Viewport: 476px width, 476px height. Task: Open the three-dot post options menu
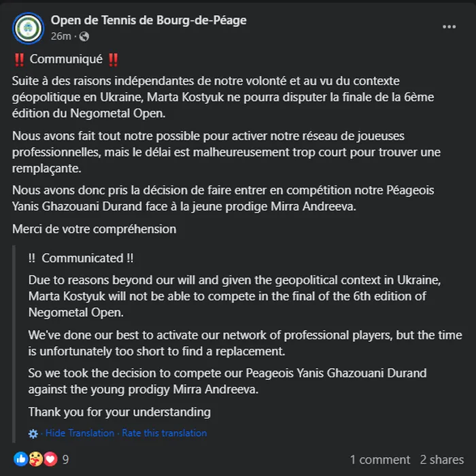[x=449, y=27]
